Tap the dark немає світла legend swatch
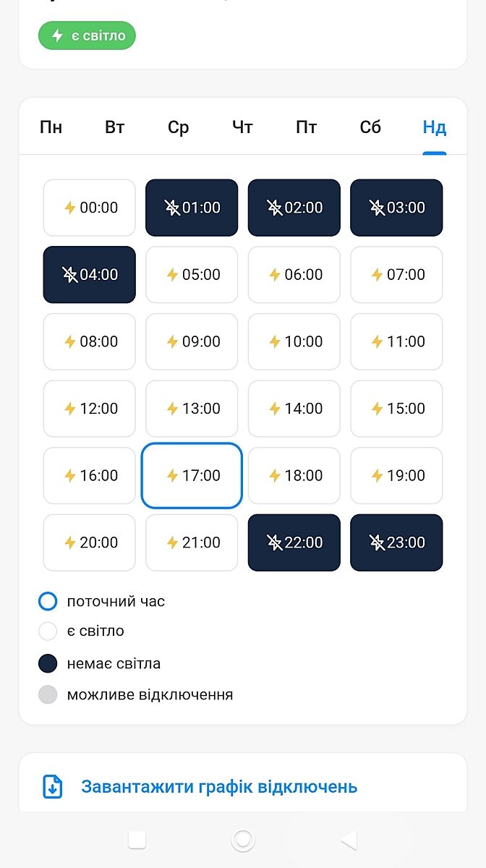Image resolution: width=486 pixels, height=868 pixels. [x=48, y=663]
